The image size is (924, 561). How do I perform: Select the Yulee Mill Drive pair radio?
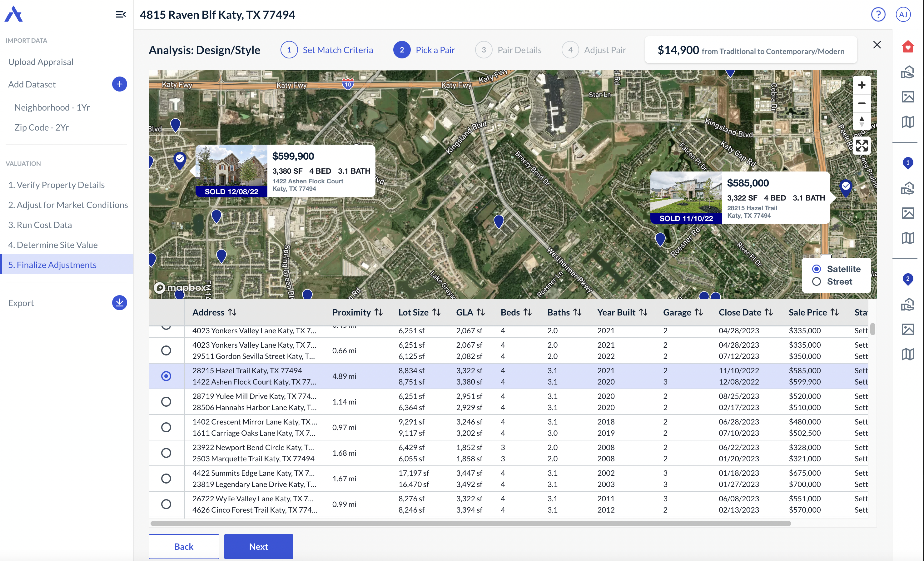[166, 402]
